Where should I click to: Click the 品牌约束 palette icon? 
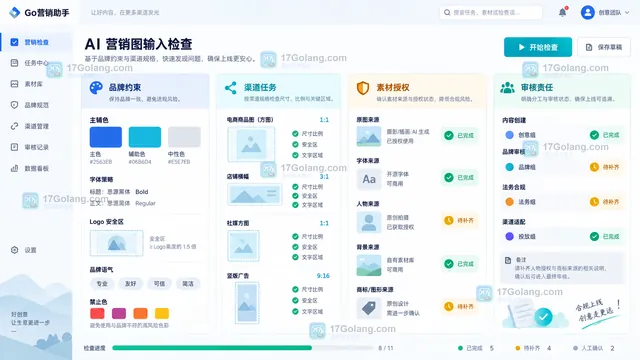point(96,87)
